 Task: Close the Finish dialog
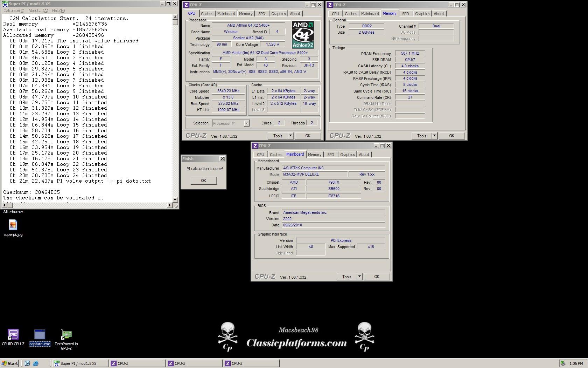point(222,159)
